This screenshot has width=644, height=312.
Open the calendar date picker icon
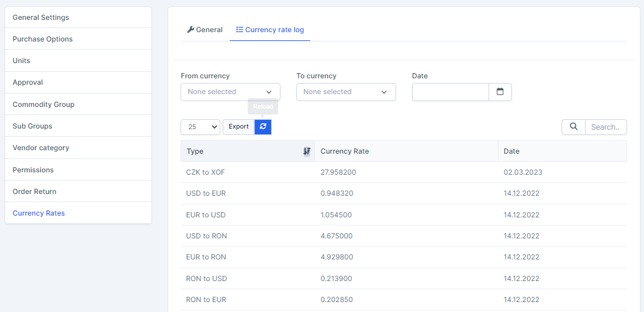click(500, 92)
